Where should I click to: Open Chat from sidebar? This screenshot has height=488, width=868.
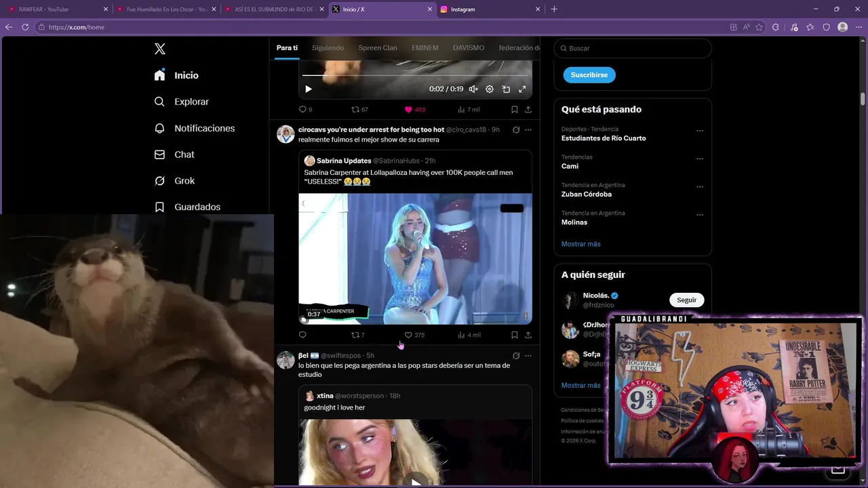coord(174,155)
